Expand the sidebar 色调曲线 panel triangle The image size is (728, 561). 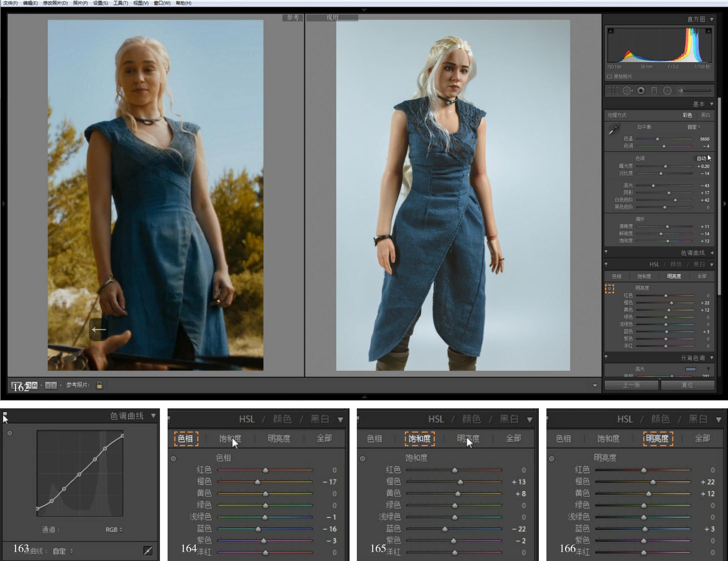click(x=712, y=253)
